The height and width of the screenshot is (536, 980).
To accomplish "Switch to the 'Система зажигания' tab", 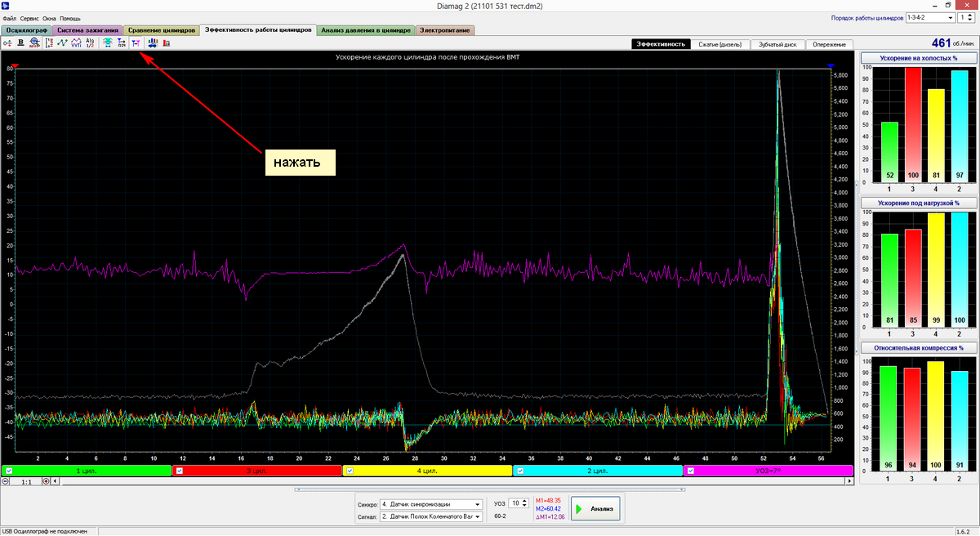I will 87,30.
